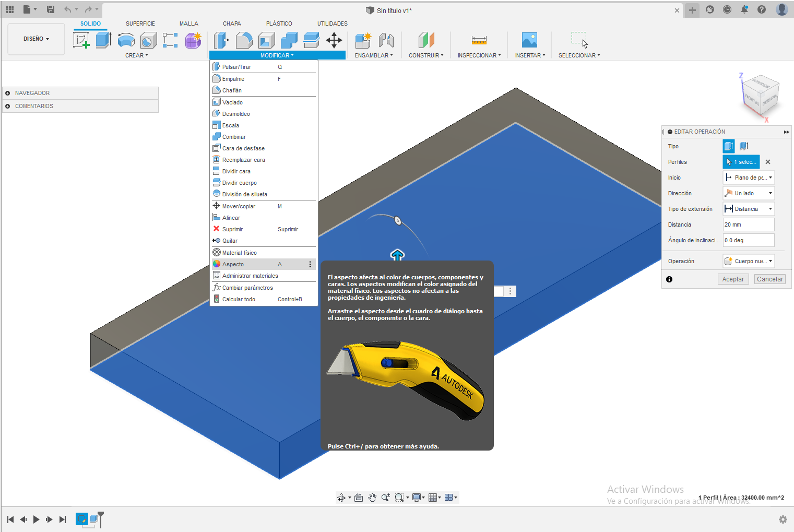This screenshot has width=794, height=532.
Task: Jump to the start of the timeline
Action: pyautogui.click(x=10, y=519)
